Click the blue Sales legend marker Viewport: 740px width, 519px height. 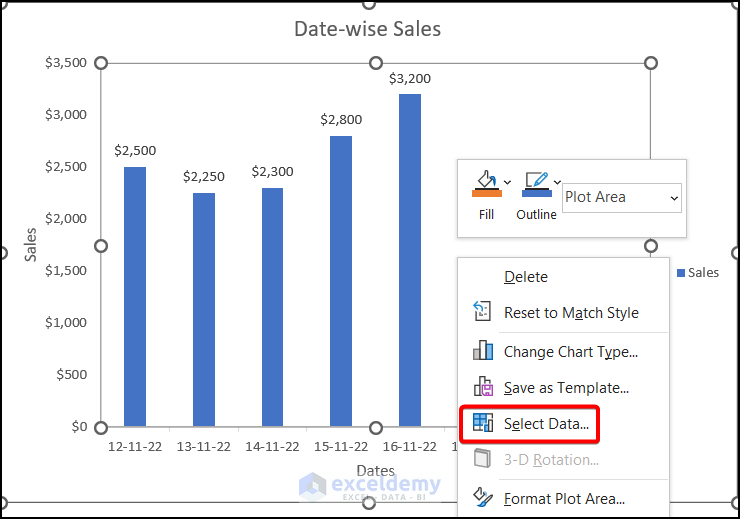click(x=681, y=272)
